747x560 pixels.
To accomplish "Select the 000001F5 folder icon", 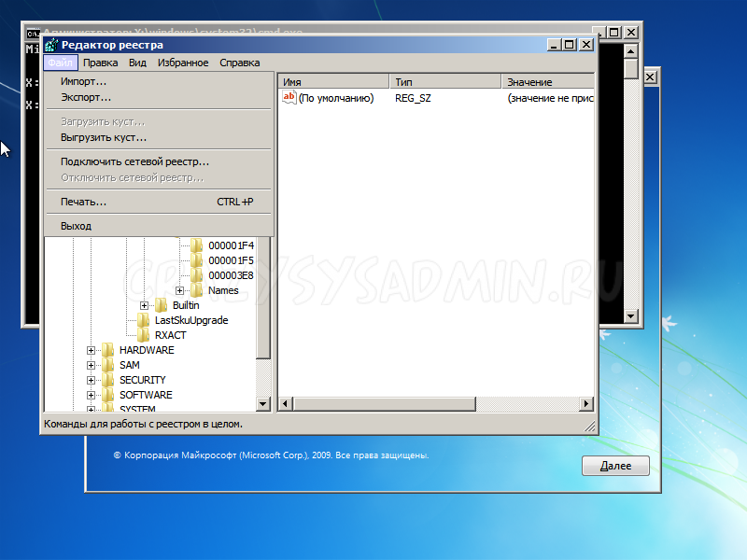I will coord(196,260).
